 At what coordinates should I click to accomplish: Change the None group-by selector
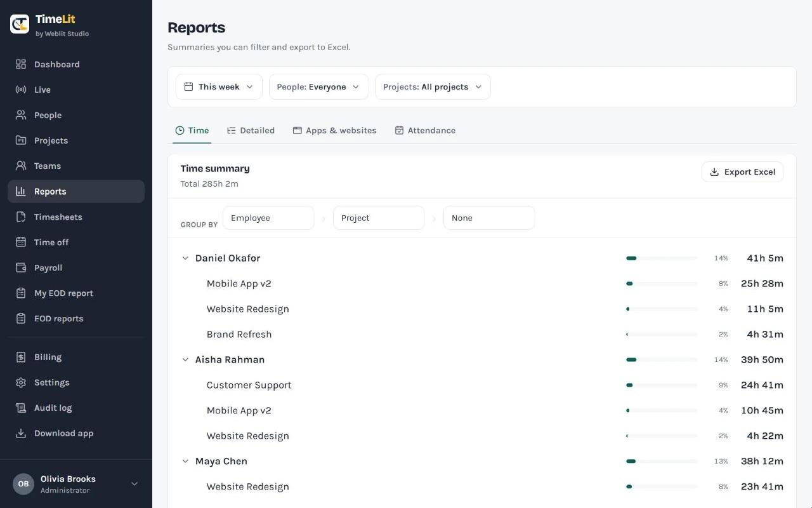[x=489, y=218]
